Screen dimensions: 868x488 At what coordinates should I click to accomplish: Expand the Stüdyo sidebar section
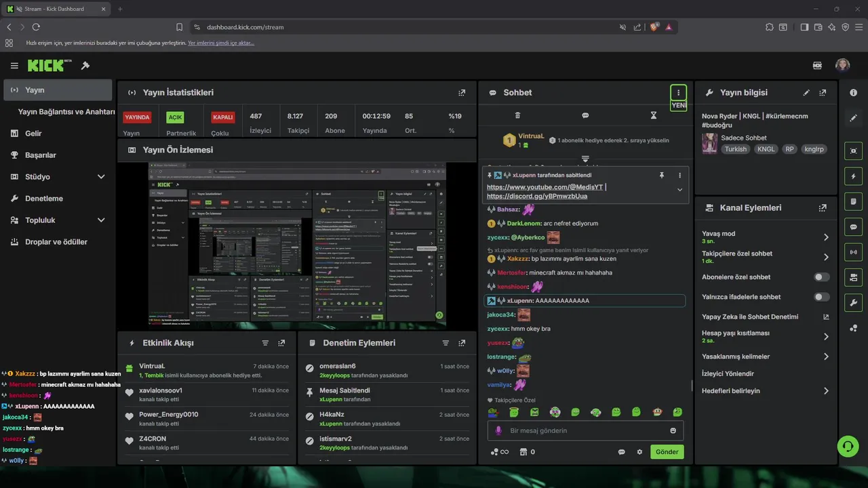pos(101,177)
